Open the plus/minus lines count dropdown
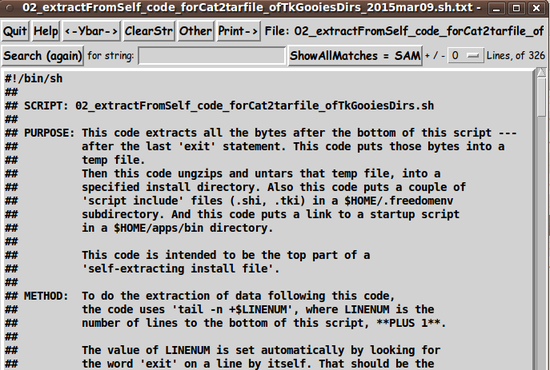This screenshot has height=370, width=550. coord(466,56)
